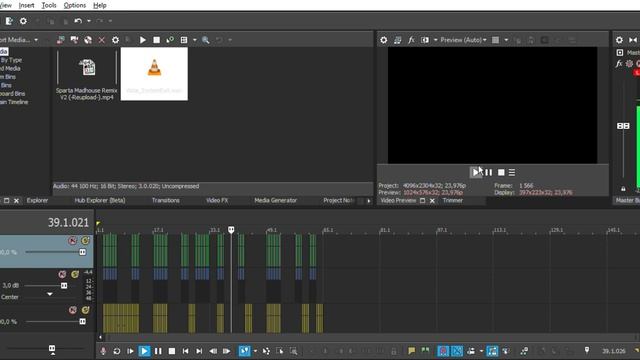Screen dimensions: 640x360
Task: Expand the Overlays dropdown arrow
Action: tap(506, 40)
